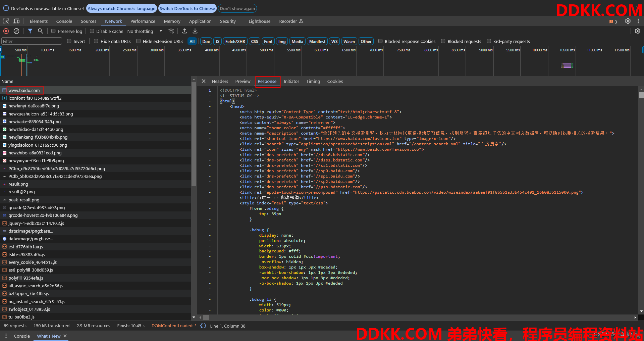Click the Filter text input
The width and height of the screenshot is (644, 341).
pyautogui.click(x=32, y=41)
